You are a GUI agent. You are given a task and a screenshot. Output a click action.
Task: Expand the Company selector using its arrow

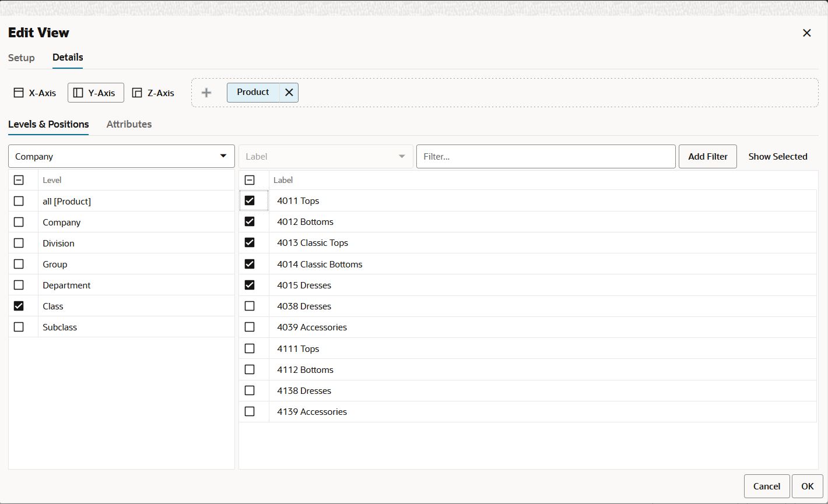click(x=223, y=156)
